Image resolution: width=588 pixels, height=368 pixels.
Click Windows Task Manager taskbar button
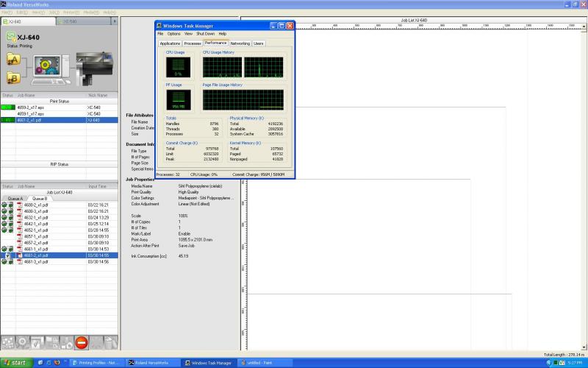[x=209, y=363]
